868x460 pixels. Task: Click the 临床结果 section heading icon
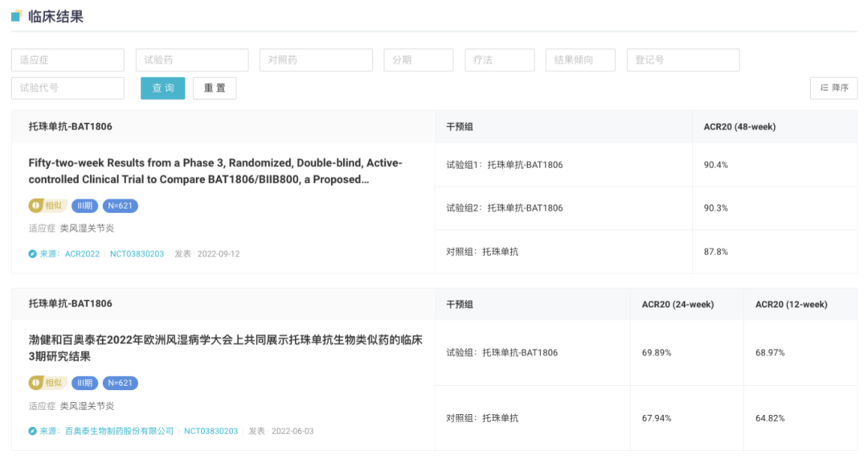pyautogui.click(x=17, y=16)
